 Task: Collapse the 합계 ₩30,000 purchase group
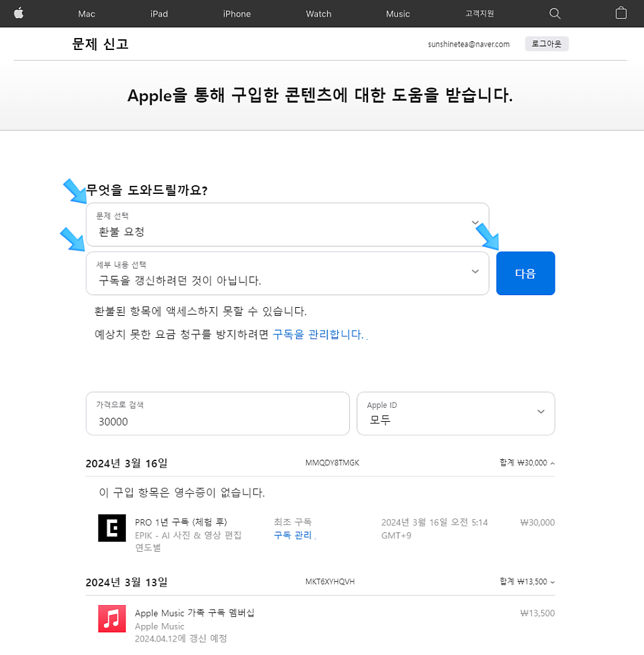pyautogui.click(x=527, y=463)
